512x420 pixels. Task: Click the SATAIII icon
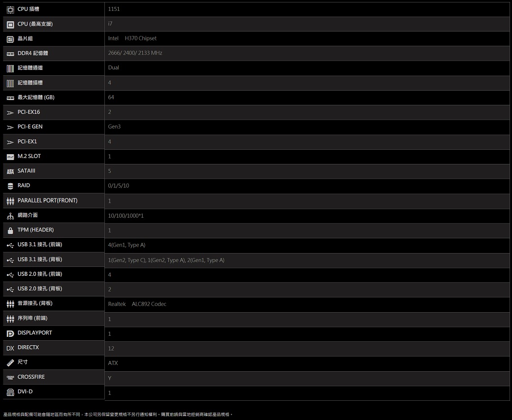[10, 171]
